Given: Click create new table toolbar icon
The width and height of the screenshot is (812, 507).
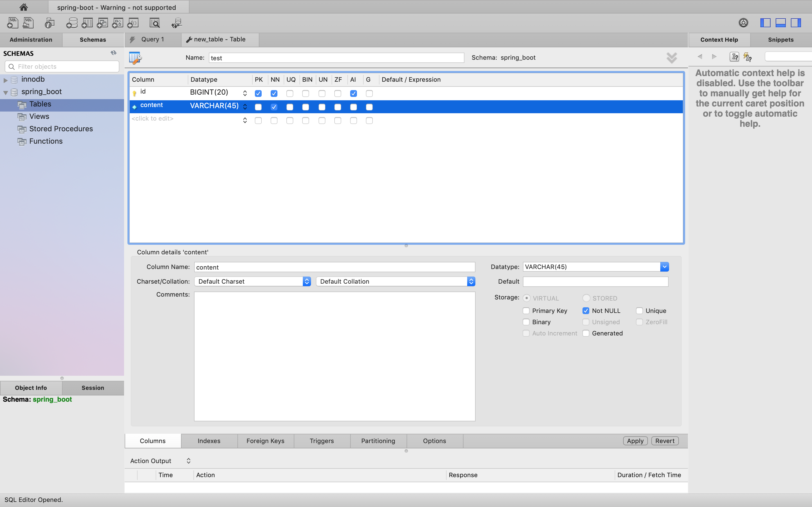Looking at the screenshot, I should coord(87,23).
